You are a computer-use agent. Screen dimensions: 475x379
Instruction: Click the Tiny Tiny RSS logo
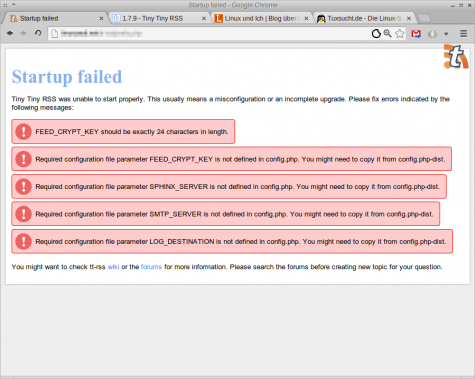click(x=456, y=57)
